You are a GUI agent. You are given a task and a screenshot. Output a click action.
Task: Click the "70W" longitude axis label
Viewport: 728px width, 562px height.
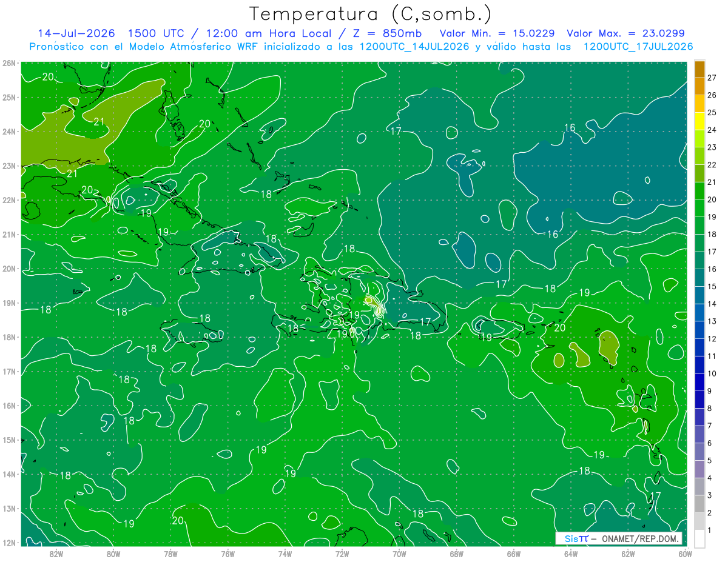(x=399, y=553)
